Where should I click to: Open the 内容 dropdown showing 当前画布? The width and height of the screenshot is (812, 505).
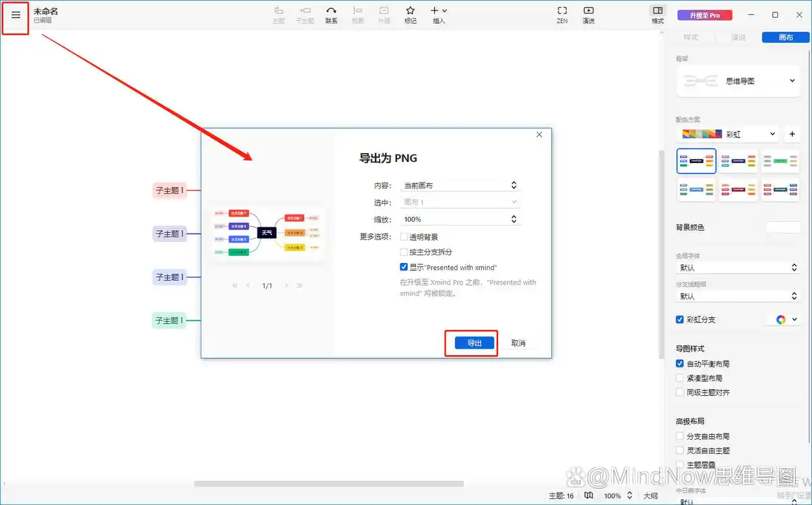tap(460, 185)
